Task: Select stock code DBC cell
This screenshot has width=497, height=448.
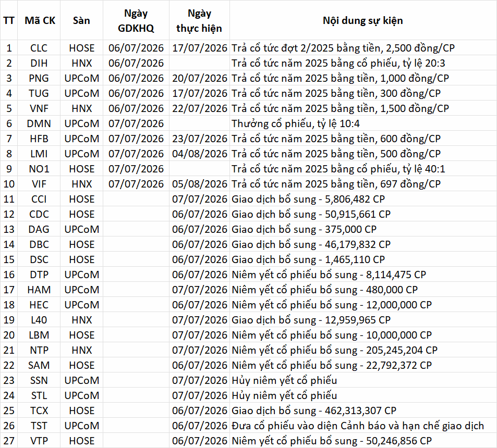Action: click(x=39, y=244)
